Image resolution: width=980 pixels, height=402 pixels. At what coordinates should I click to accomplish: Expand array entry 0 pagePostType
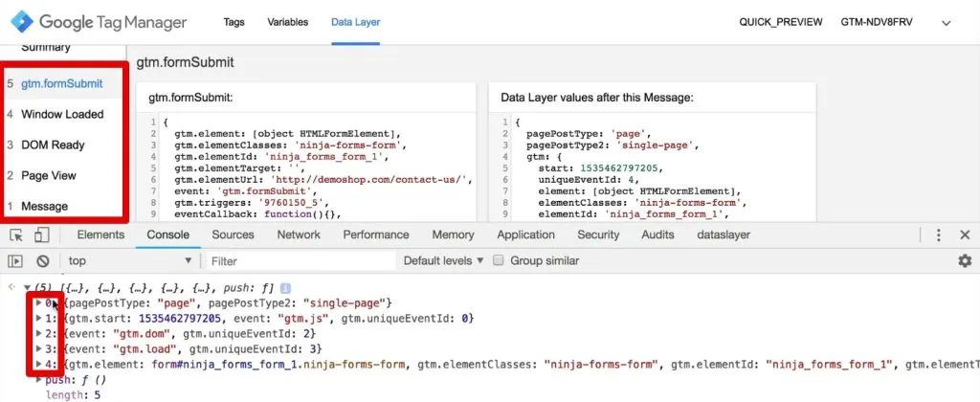pyautogui.click(x=39, y=303)
